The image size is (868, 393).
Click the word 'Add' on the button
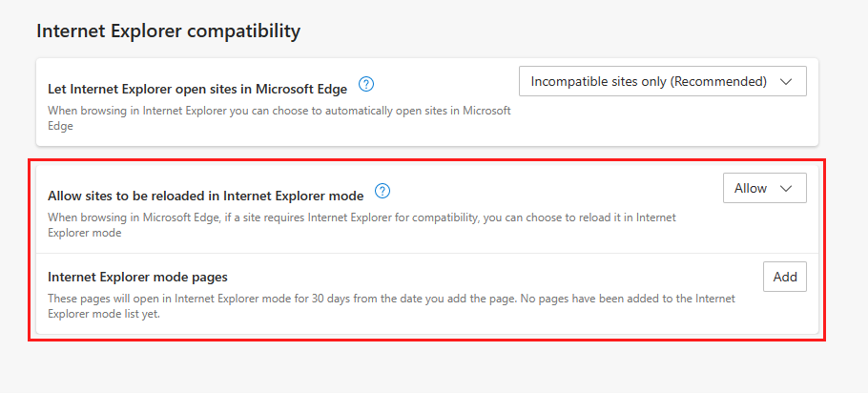click(x=785, y=277)
